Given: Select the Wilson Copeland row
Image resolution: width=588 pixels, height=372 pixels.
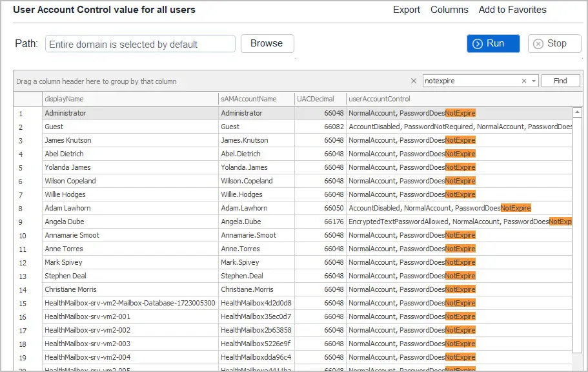Looking at the screenshot, I should pyautogui.click(x=293, y=181).
